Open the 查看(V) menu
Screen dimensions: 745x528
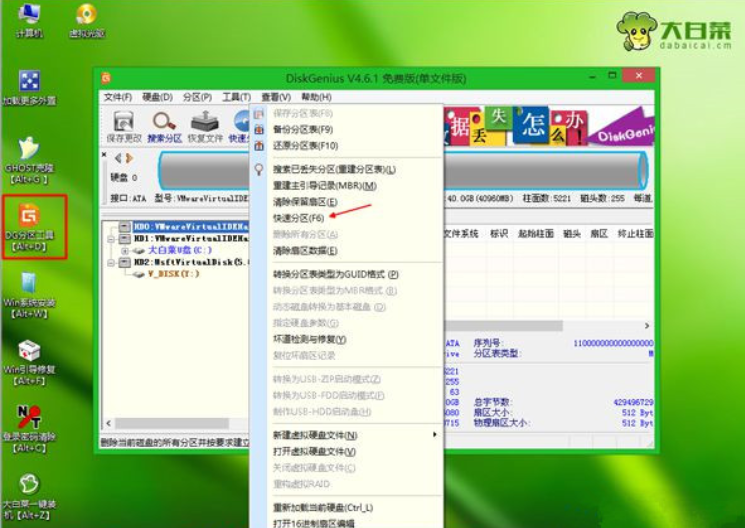tap(276, 97)
